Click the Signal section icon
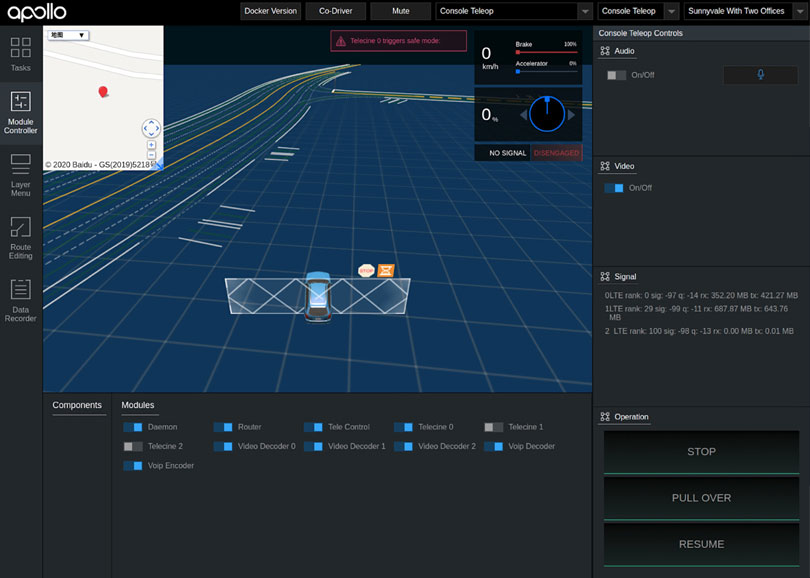Image resolution: width=810 pixels, height=578 pixels. click(605, 277)
